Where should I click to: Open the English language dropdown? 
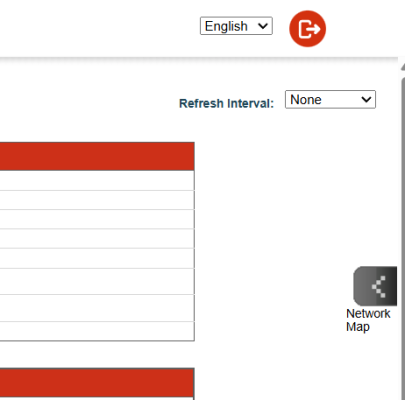pyautogui.click(x=236, y=26)
